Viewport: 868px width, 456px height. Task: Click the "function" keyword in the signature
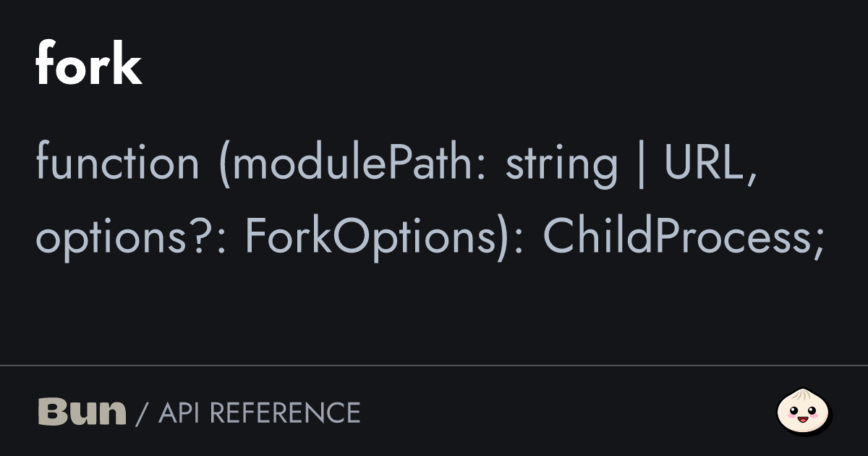pos(117,163)
